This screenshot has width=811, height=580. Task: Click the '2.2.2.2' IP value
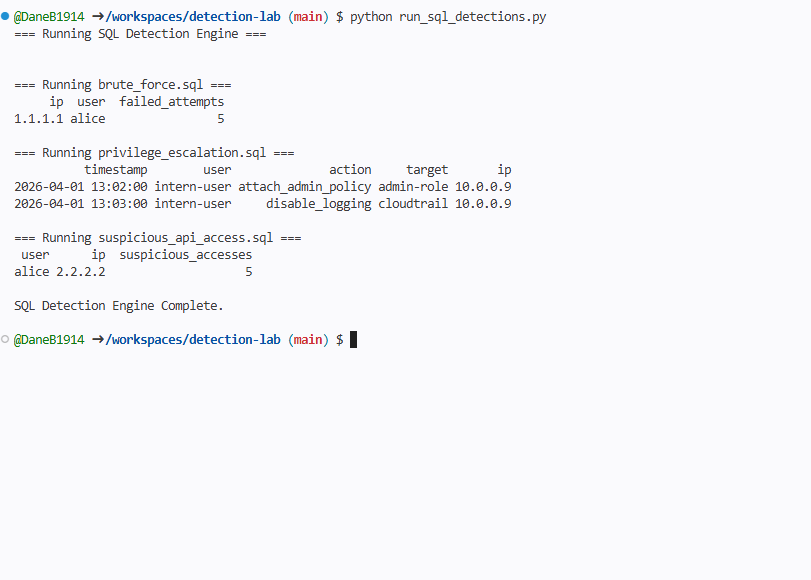[81, 272]
